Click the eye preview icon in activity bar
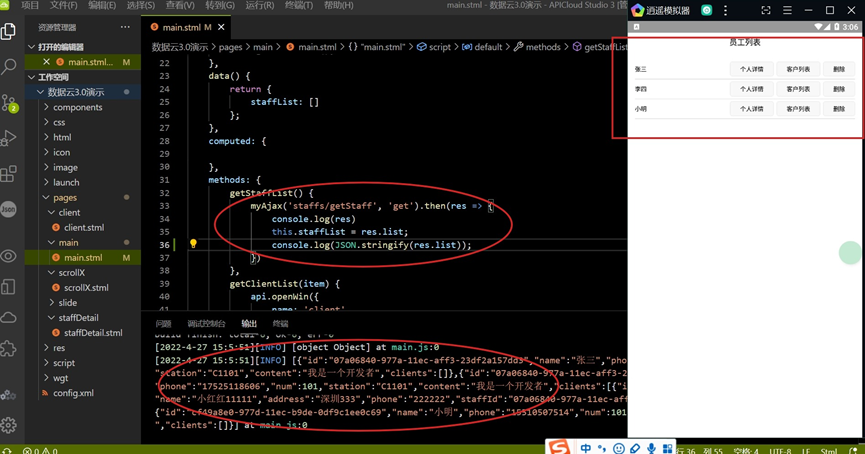Image resolution: width=865 pixels, height=454 pixels. click(8, 256)
